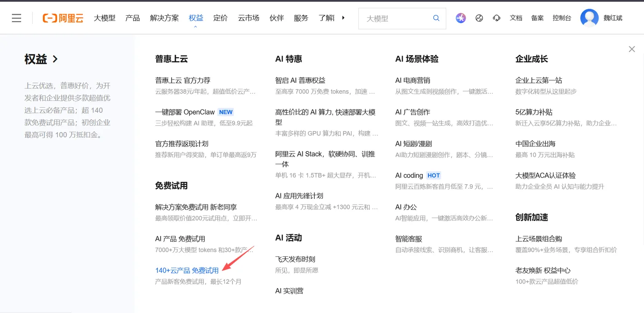The width and height of the screenshot is (644, 313).
Task: Open 官方推荐返现计划 link
Action: point(182,144)
